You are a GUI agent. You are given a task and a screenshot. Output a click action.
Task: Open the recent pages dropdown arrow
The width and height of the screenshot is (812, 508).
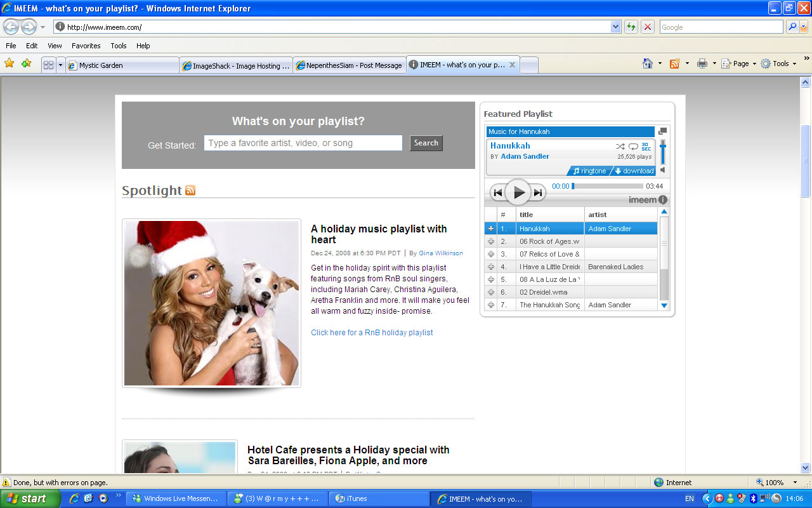tap(43, 27)
